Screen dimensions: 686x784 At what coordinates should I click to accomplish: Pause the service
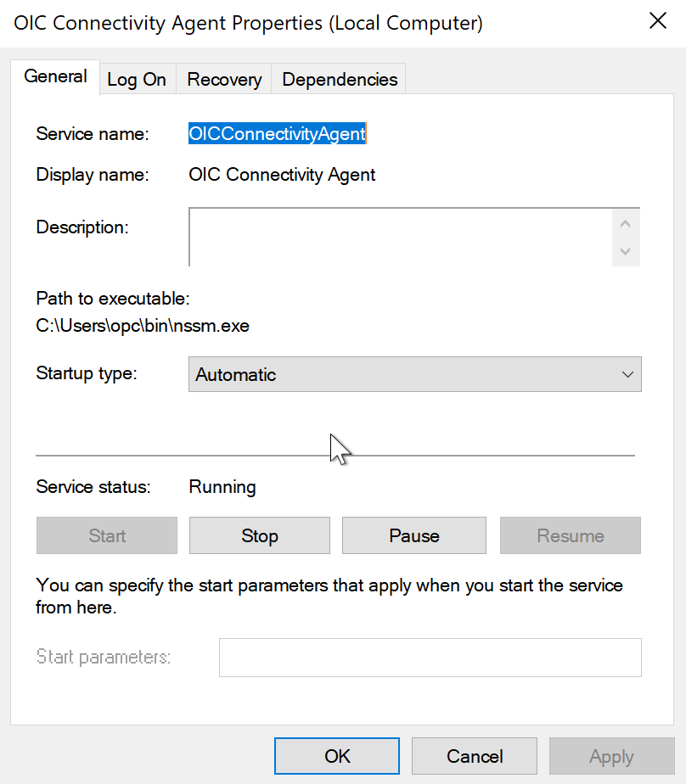413,536
